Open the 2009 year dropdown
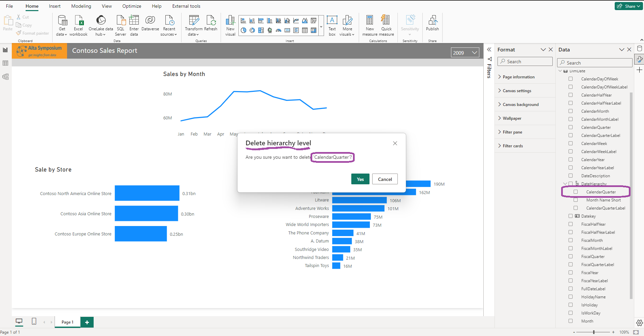Screen dimensions: 644x336 pos(465,53)
